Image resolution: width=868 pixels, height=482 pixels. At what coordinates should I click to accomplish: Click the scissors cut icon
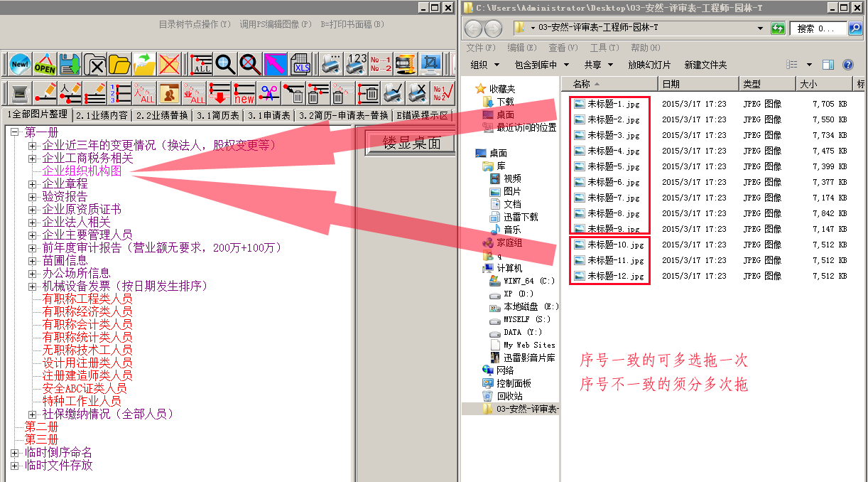pyautogui.click(x=268, y=92)
